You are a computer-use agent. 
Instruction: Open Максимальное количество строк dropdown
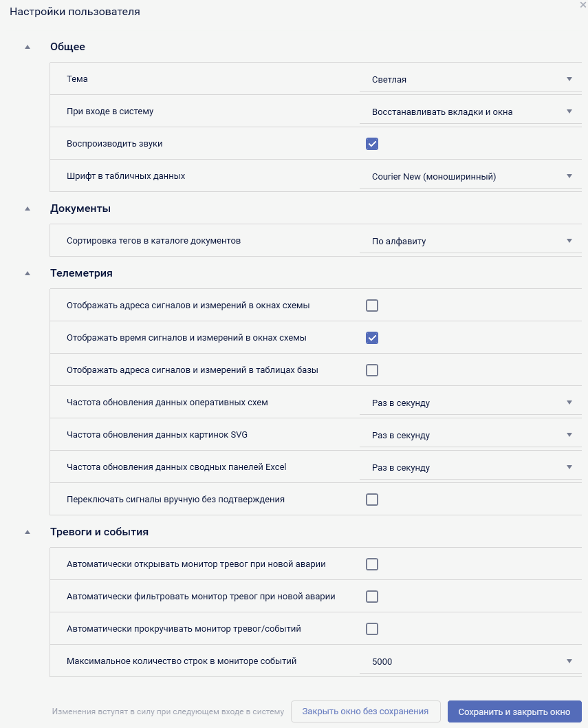click(471, 661)
